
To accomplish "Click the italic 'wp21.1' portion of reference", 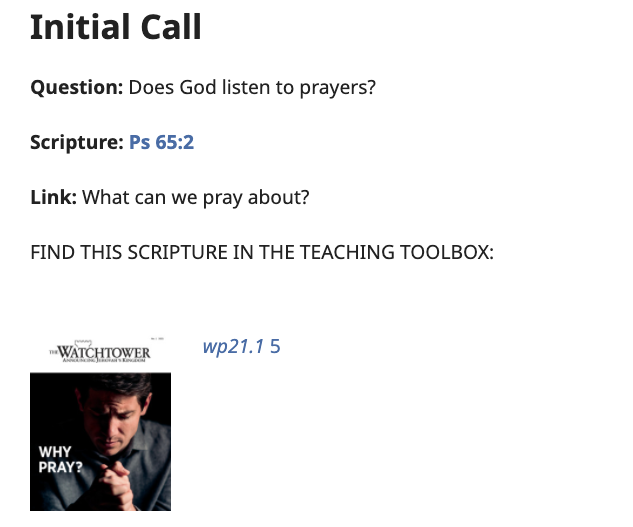I will pos(233,346).
